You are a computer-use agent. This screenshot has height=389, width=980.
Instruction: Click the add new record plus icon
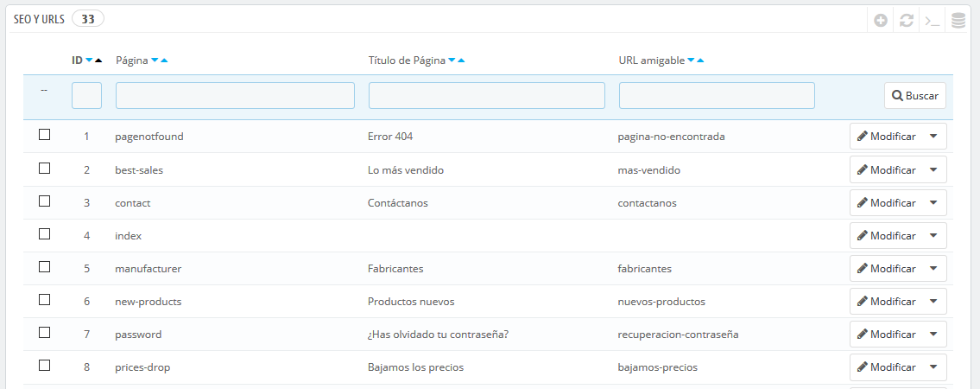coord(881,21)
